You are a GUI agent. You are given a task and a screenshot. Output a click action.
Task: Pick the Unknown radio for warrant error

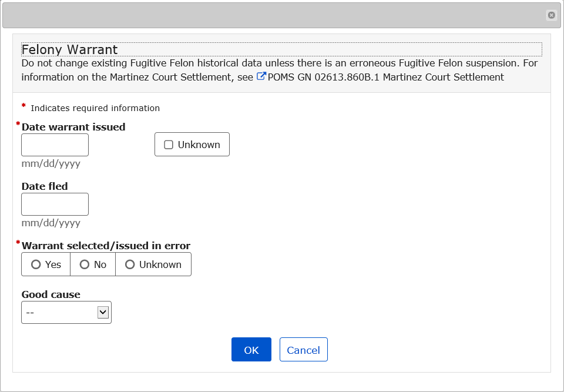pos(130,264)
